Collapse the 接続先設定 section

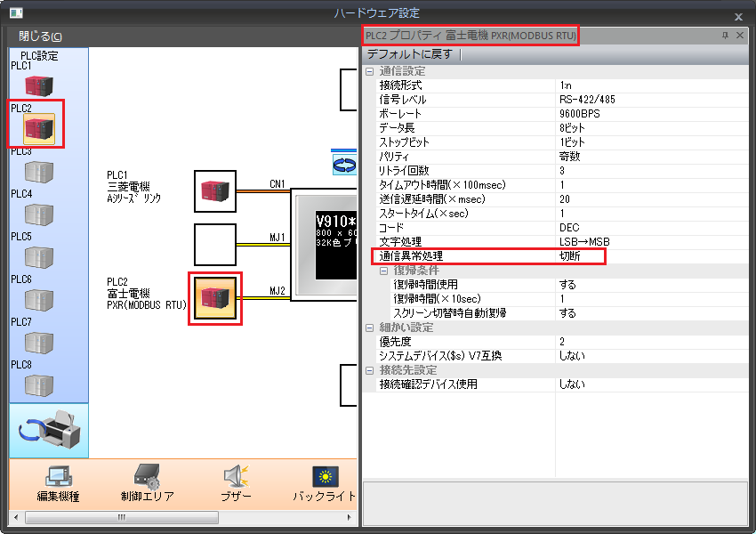370,370
